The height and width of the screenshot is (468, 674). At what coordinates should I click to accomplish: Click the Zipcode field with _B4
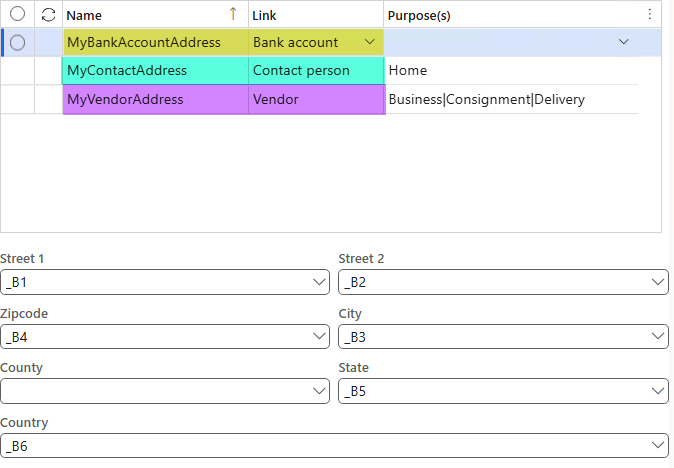coord(165,336)
